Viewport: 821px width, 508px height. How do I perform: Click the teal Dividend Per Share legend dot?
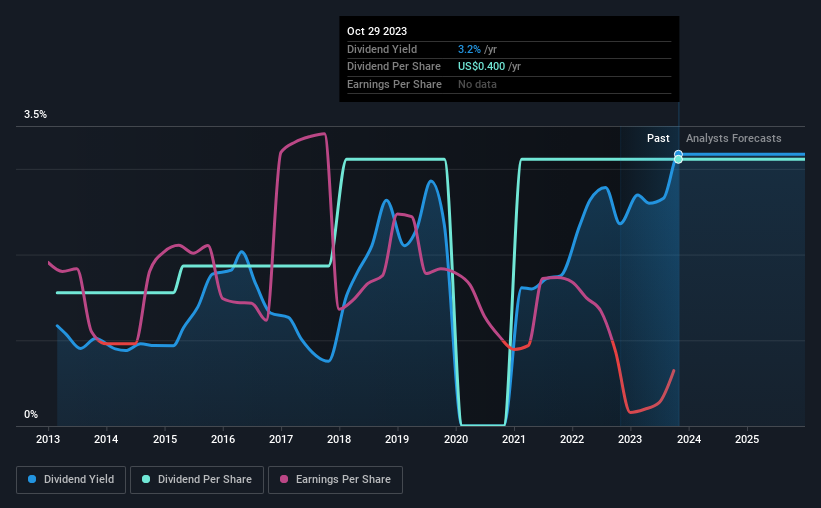pos(146,479)
